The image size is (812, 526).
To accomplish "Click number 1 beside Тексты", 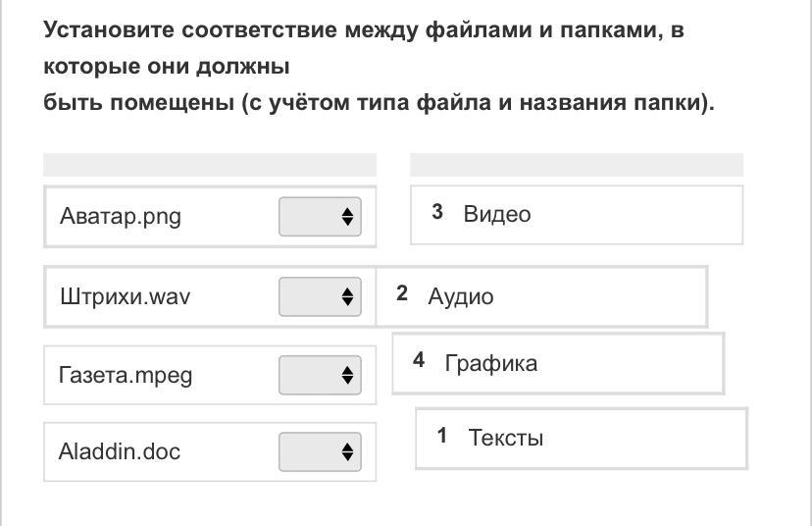I will pos(442,436).
